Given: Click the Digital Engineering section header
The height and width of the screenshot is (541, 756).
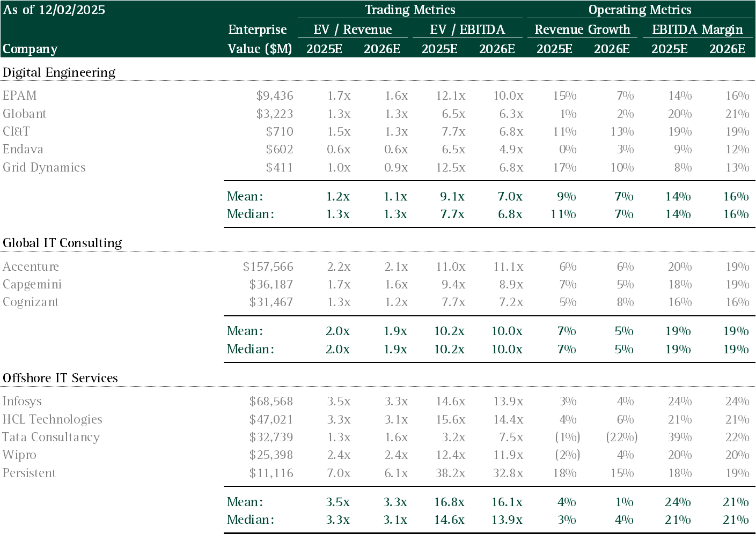Looking at the screenshot, I should 59,72.
